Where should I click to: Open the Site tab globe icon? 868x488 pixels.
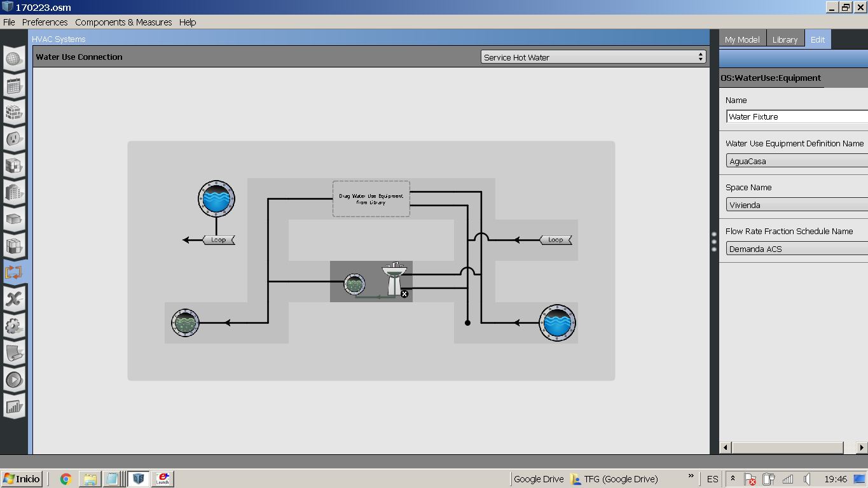(x=14, y=59)
